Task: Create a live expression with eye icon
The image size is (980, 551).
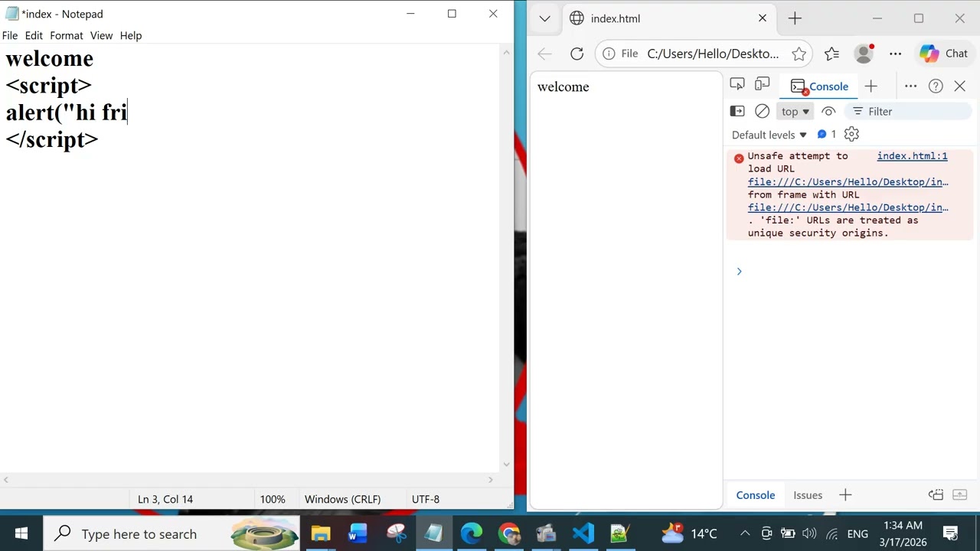Action: (828, 112)
